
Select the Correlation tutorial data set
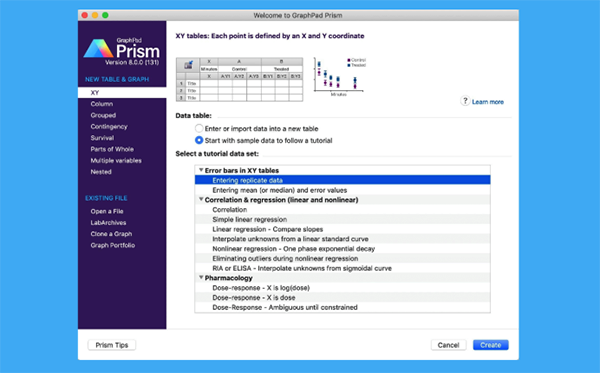[x=342, y=210]
